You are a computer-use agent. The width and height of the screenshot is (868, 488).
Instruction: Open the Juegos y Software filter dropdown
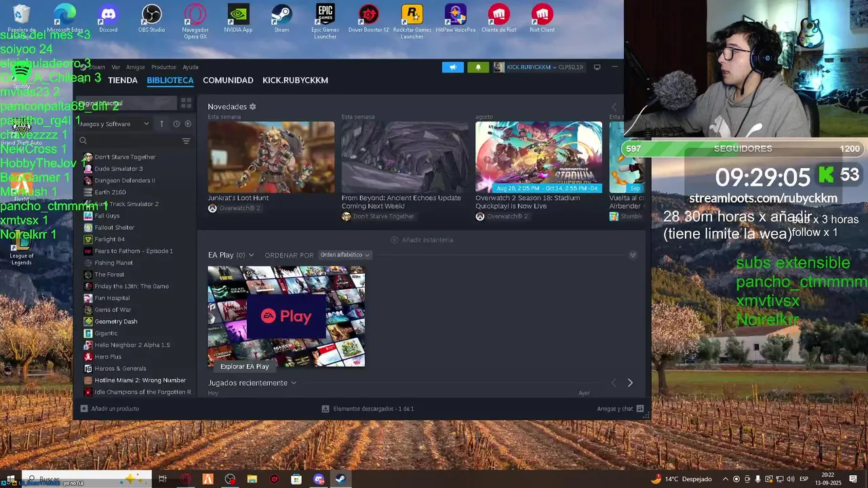point(114,124)
